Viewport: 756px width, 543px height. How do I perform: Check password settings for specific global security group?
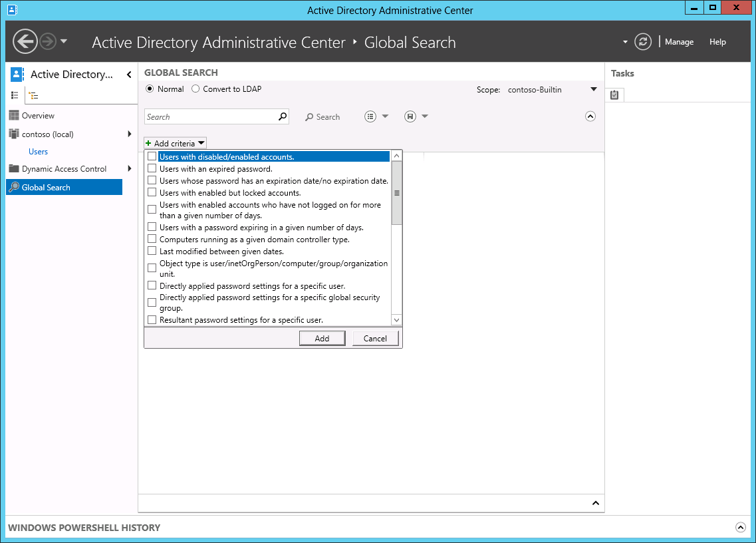click(152, 303)
